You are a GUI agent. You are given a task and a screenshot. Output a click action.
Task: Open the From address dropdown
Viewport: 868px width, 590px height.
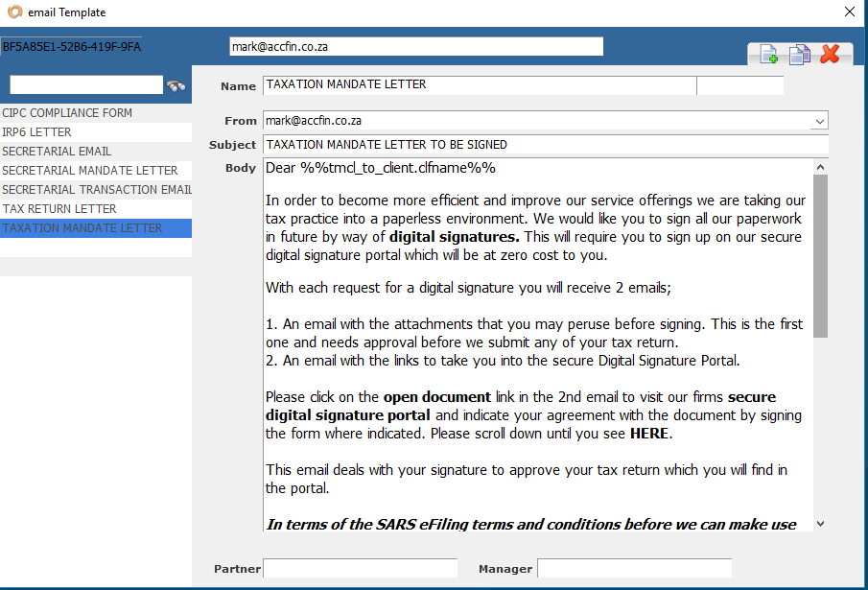[x=818, y=121]
